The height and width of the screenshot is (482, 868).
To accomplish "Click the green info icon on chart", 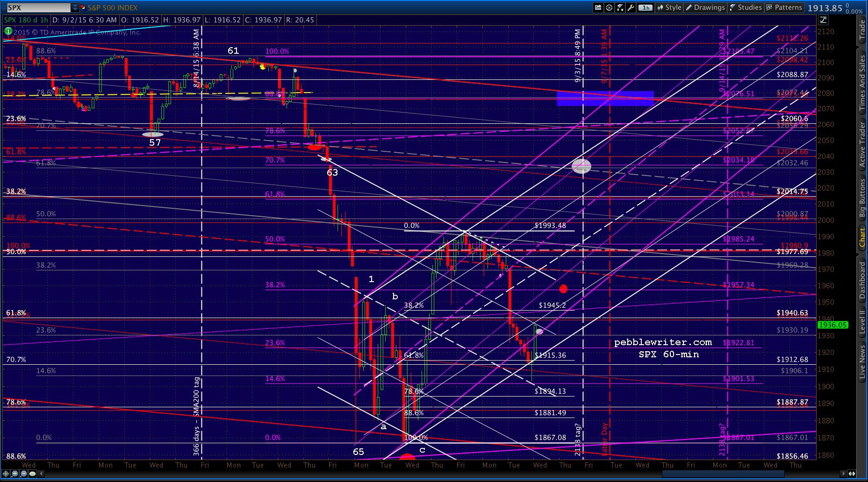I will click(8, 31).
